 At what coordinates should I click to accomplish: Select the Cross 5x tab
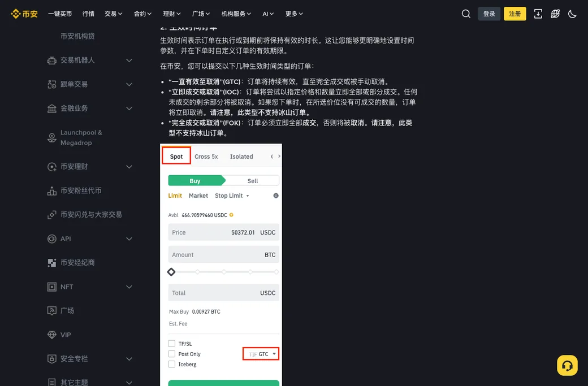206,157
